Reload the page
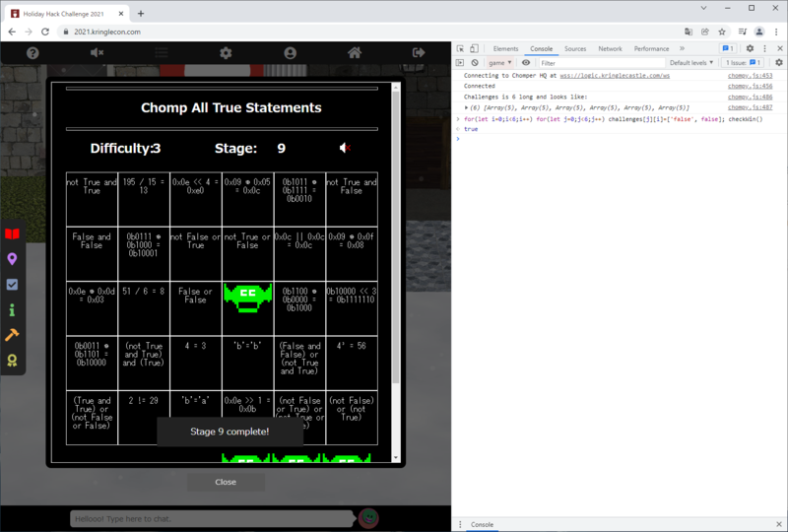 [x=45, y=32]
